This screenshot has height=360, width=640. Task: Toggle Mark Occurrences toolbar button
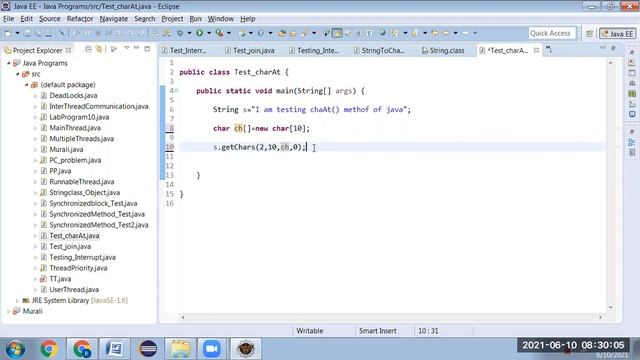[x=337, y=33]
